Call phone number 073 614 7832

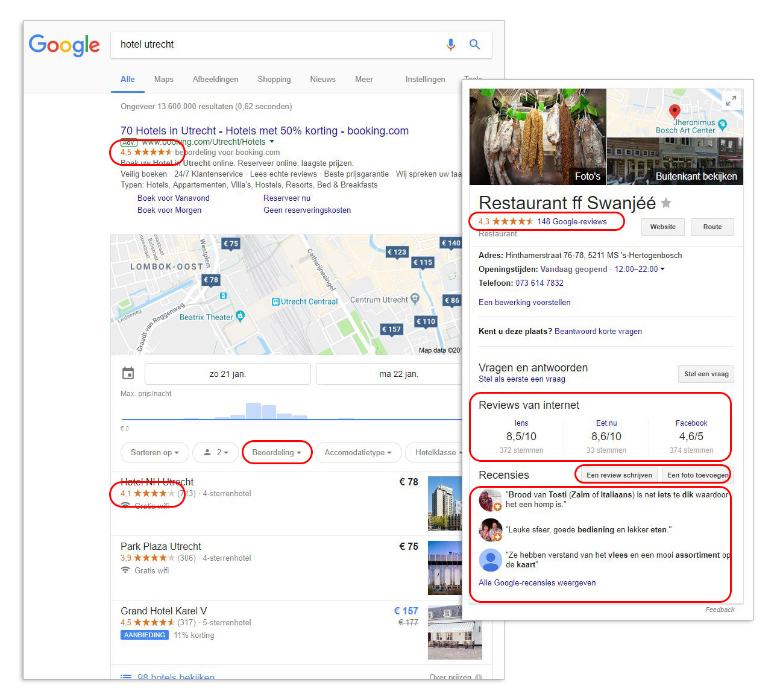point(539,283)
